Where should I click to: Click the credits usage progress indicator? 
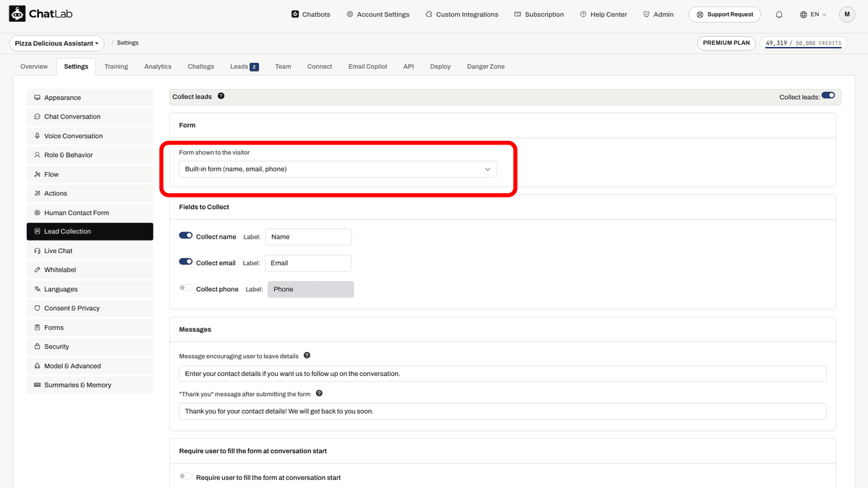[x=804, y=43]
